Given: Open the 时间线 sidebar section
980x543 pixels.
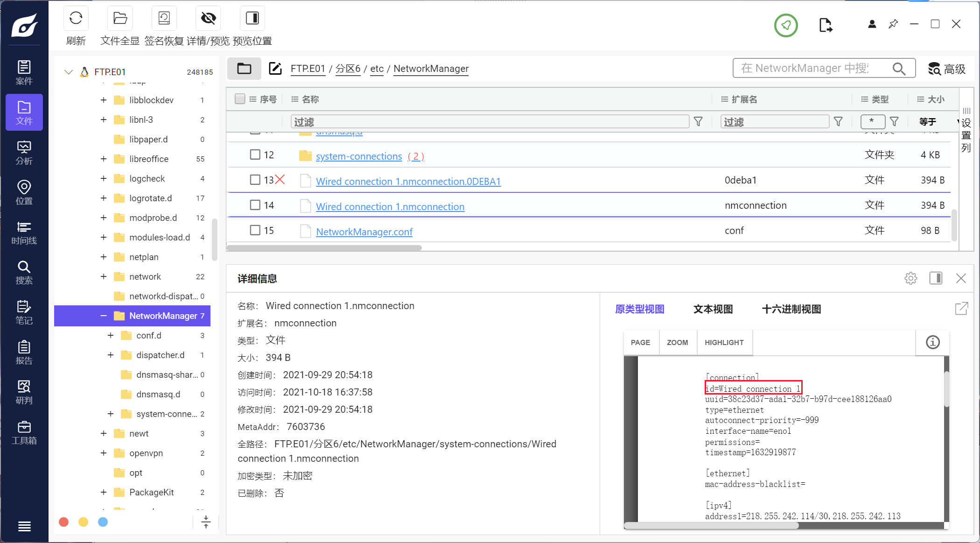Looking at the screenshot, I should (x=24, y=233).
